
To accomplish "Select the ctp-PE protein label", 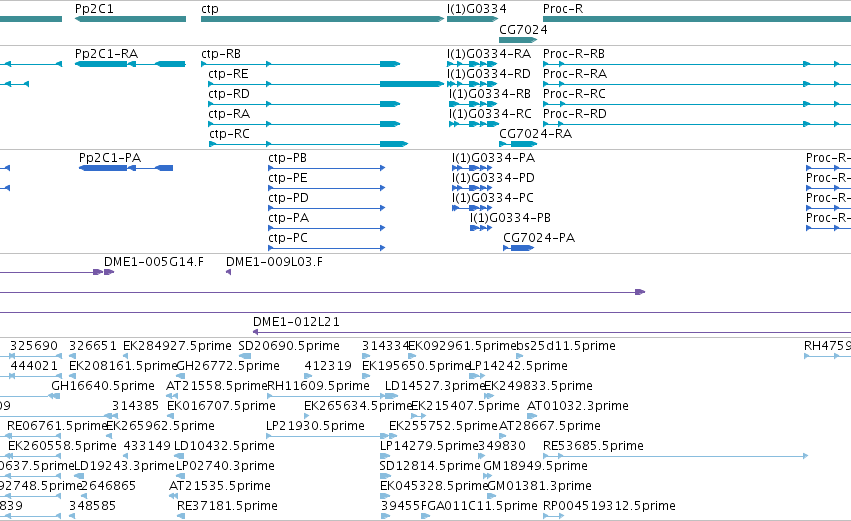I will pos(288,178).
